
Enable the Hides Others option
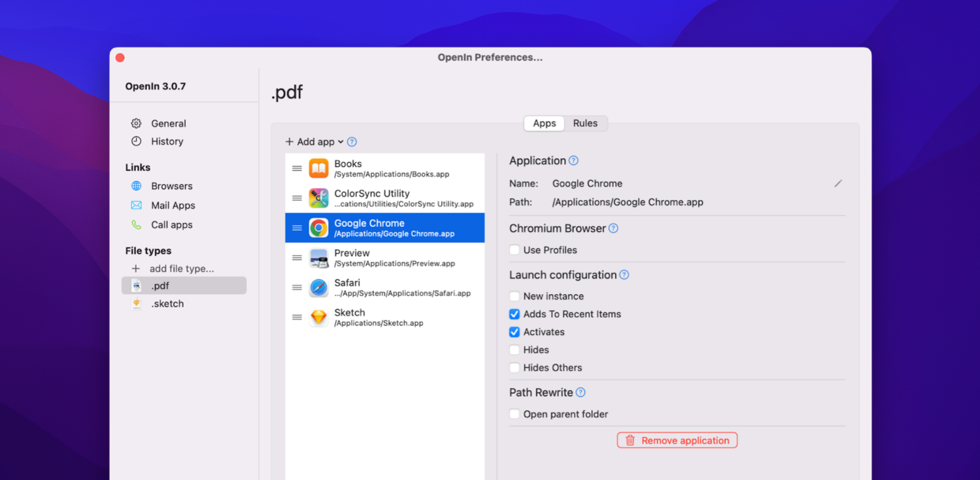coord(514,368)
